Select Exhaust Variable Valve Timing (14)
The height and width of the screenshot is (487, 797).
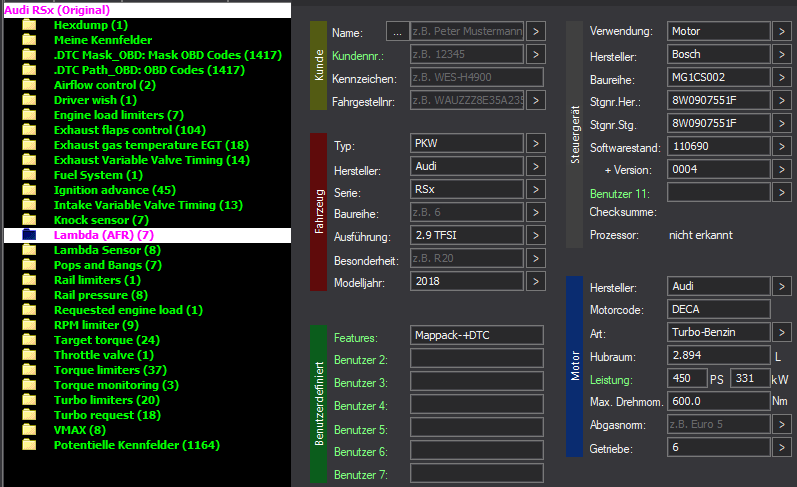click(152, 160)
